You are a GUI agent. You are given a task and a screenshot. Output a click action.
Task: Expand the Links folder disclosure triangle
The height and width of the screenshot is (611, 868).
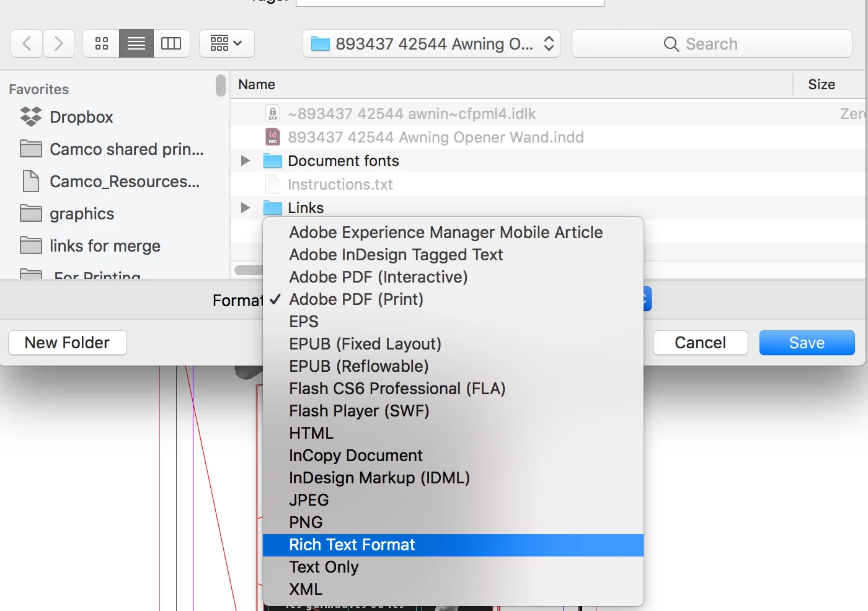246,208
